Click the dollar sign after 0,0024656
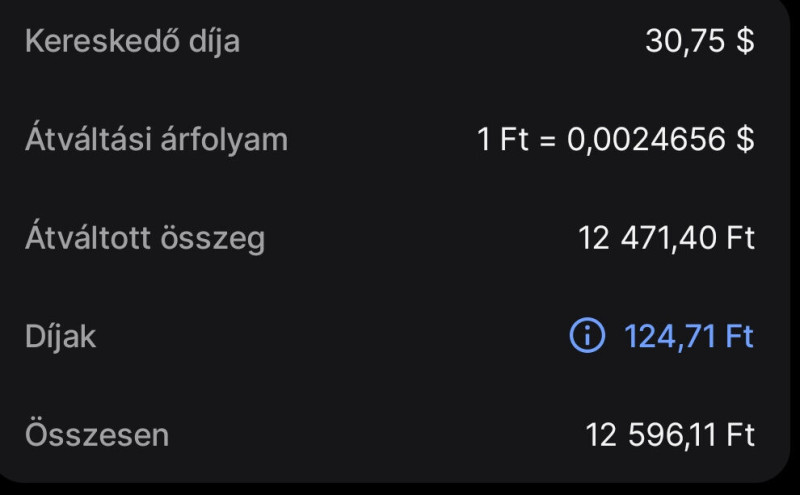800x495 pixels. tap(744, 140)
